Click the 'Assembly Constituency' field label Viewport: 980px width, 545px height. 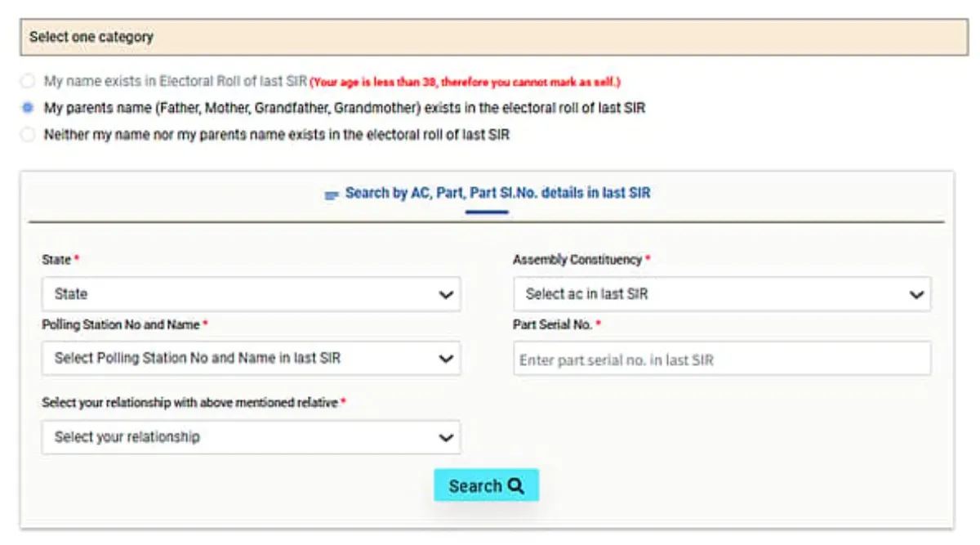pos(577,260)
